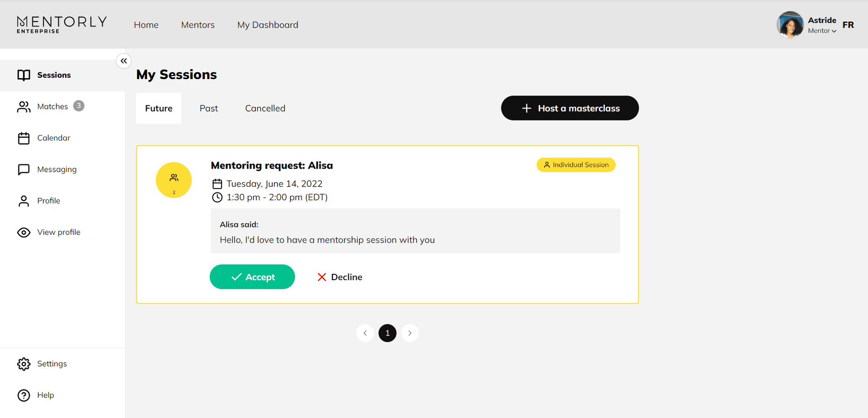Image resolution: width=868 pixels, height=418 pixels.
Task: Click the View profile eye icon
Action: coord(24,232)
